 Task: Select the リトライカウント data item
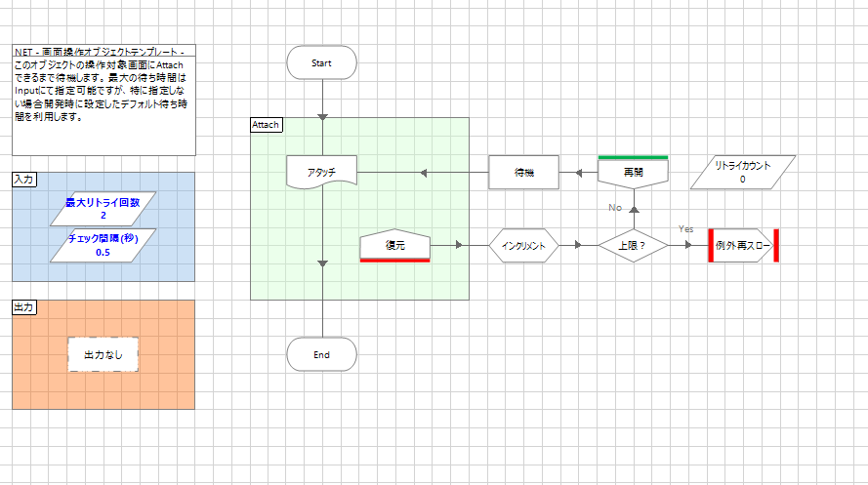tap(742, 173)
